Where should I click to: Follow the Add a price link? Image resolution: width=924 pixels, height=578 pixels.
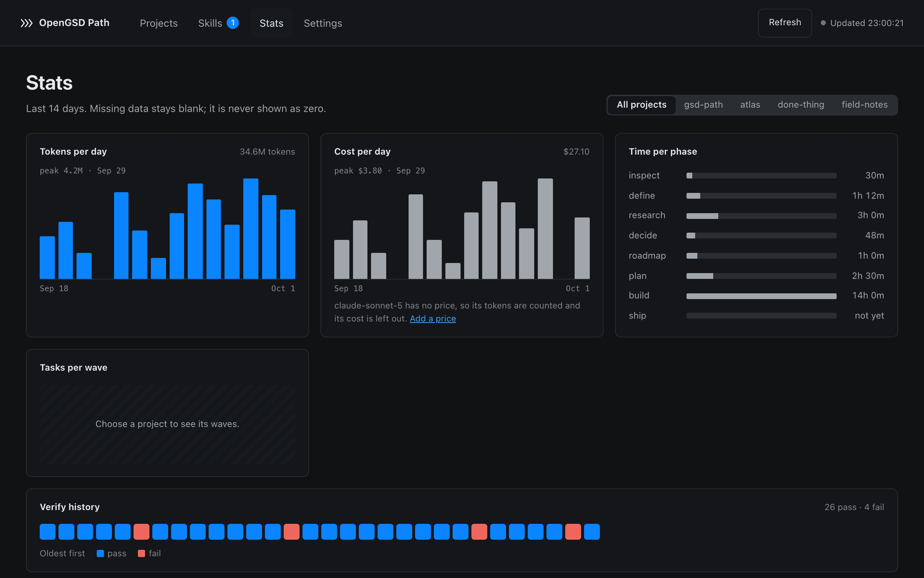coord(433,318)
